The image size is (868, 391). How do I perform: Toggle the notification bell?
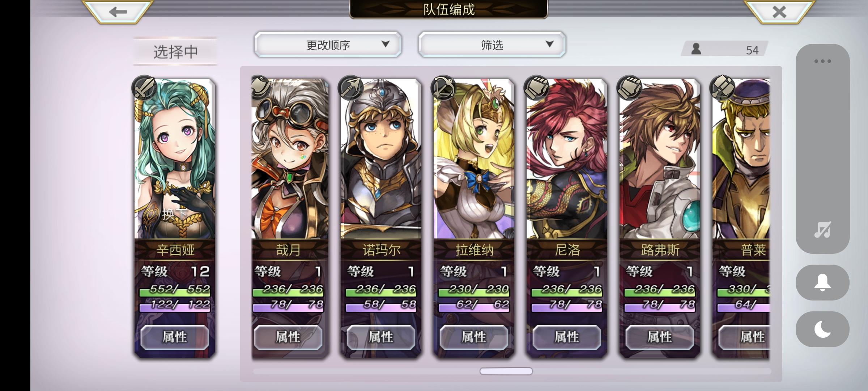click(x=822, y=282)
